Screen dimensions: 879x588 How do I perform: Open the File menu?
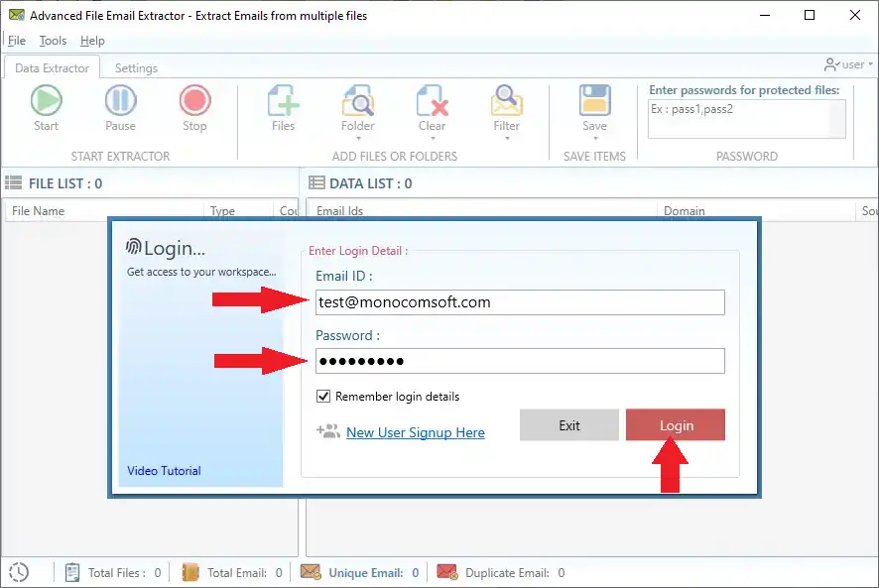[x=16, y=41]
